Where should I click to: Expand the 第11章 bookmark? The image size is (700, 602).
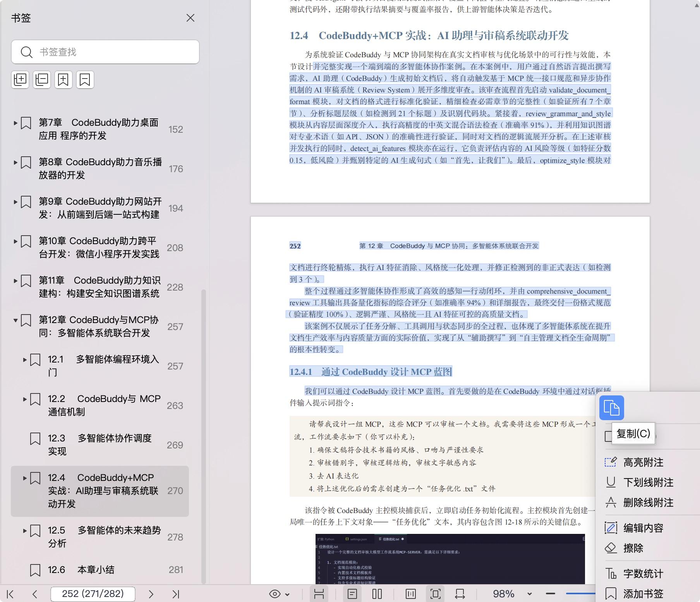15,281
